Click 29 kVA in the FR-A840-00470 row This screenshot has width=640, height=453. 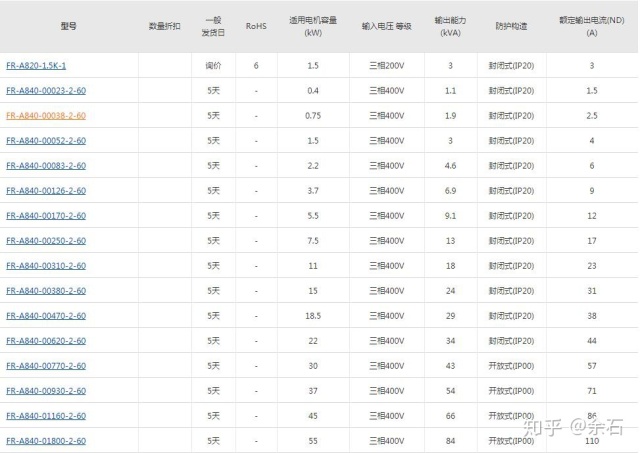pyautogui.click(x=450, y=316)
